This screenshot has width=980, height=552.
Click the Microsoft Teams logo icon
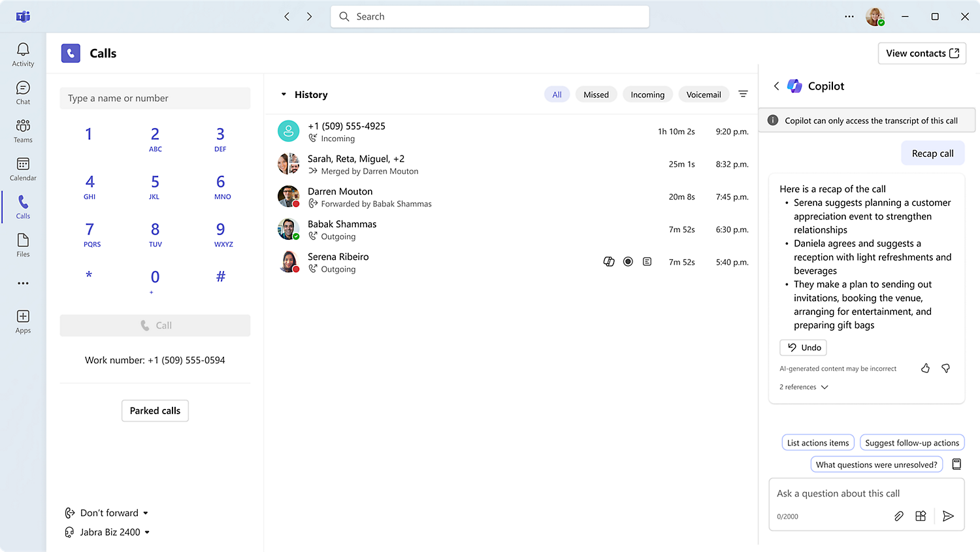click(23, 16)
